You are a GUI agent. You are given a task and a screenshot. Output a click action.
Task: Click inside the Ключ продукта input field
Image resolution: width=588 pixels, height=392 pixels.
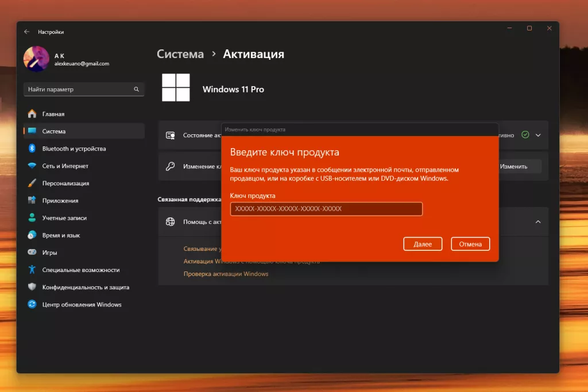pos(326,209)
